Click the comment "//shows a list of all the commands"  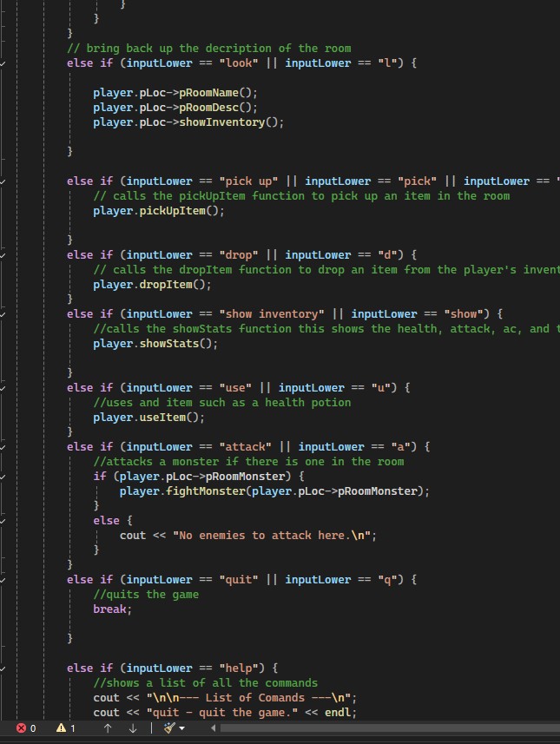[206, 682]
